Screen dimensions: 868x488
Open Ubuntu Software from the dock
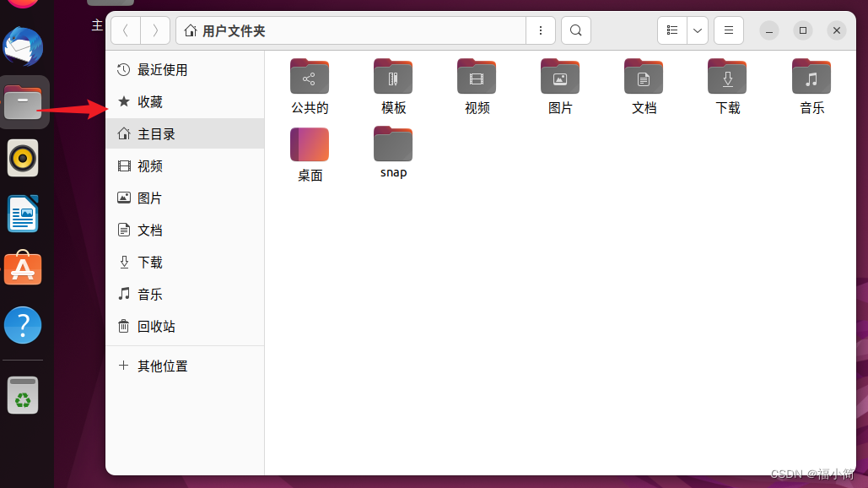[23, 268]
